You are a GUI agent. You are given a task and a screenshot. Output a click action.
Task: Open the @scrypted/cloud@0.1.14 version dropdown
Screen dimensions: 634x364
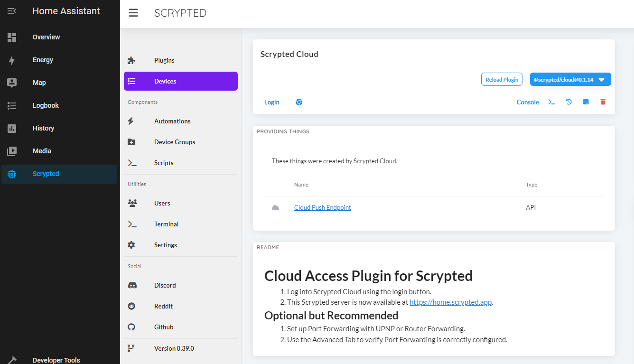(x=570, y=79)
